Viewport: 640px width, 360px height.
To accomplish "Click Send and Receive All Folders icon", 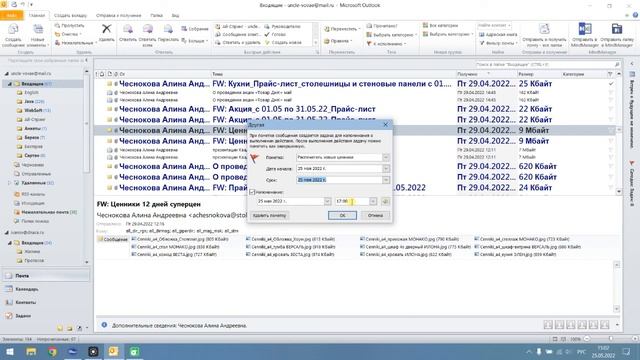I will pos(544,29).
